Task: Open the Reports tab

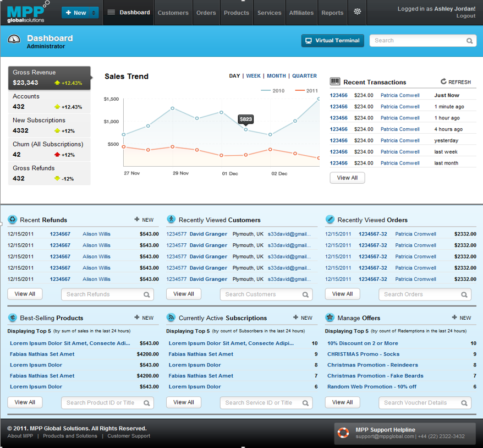Action: (332, 13)
